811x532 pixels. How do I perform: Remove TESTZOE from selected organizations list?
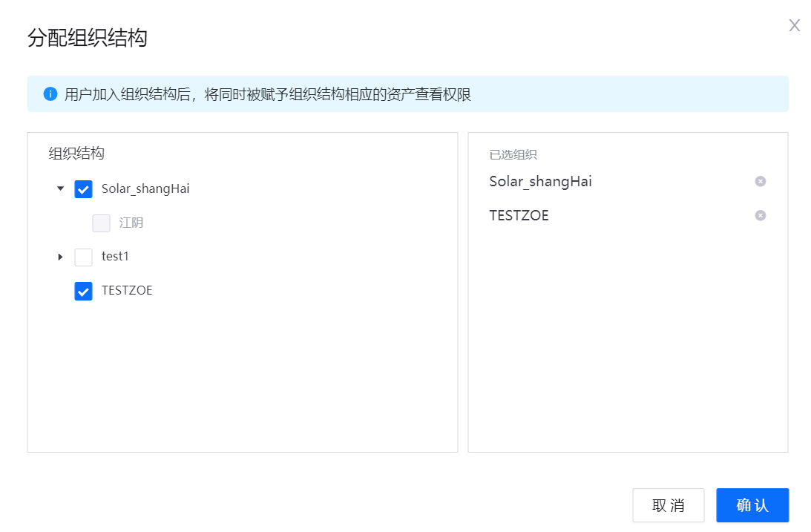760,216
